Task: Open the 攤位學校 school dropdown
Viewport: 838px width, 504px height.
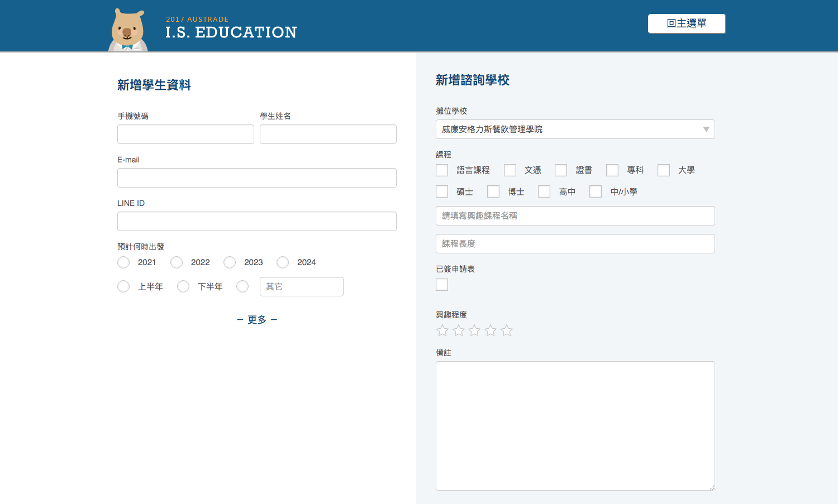Action: coord(575,129)
